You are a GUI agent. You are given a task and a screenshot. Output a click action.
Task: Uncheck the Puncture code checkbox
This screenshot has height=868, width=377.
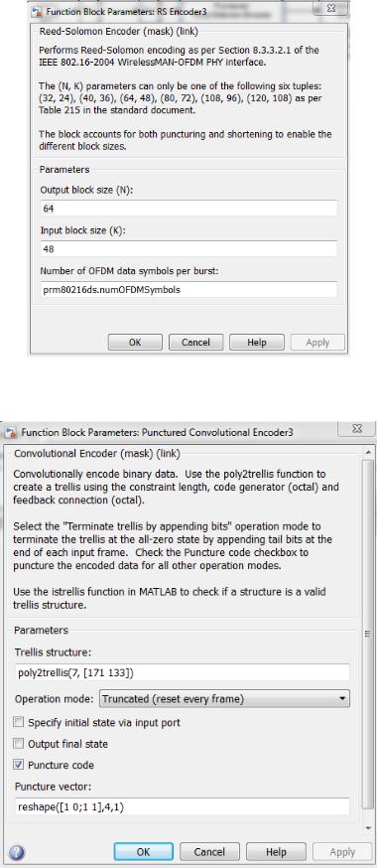(x=19, y=765)
